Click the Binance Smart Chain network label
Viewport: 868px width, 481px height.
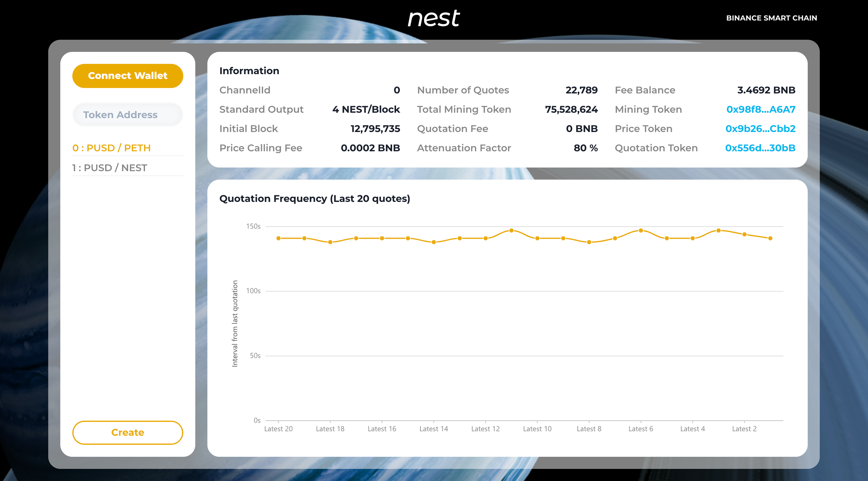771,18
